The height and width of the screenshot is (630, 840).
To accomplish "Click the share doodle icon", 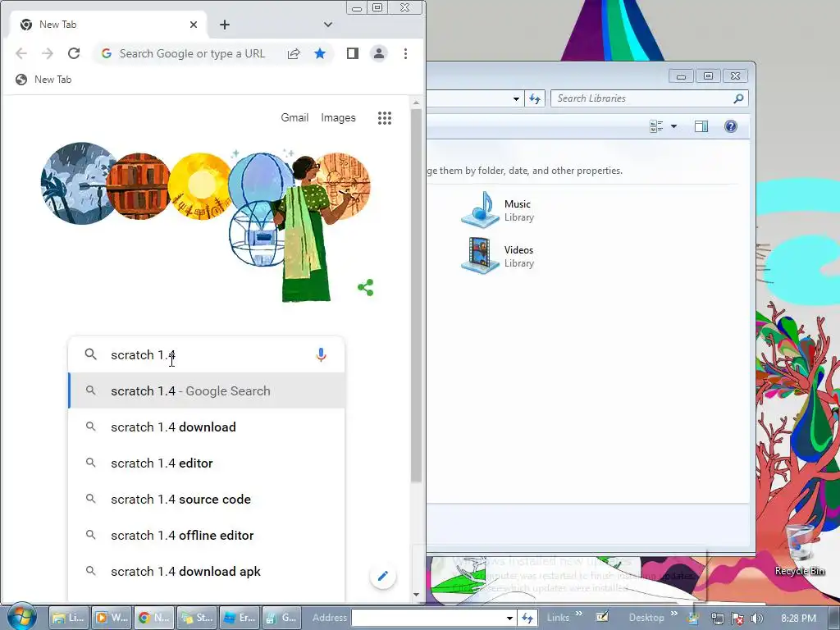I will pyautogui.click(x=365, y=288).
